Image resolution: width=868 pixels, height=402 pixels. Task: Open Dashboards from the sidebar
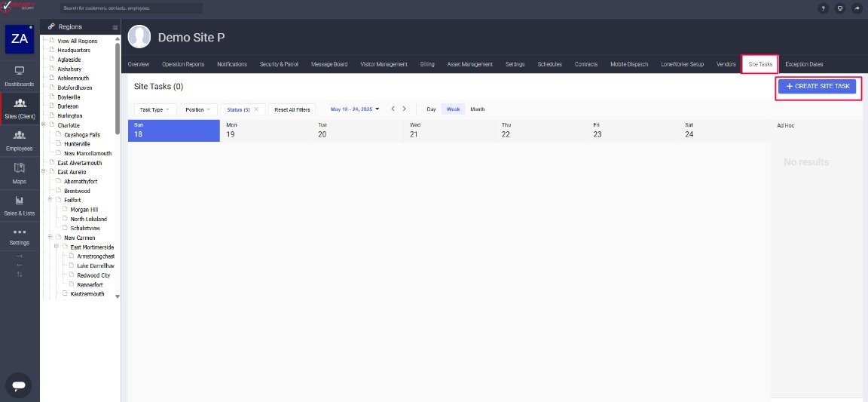[20, 76]
